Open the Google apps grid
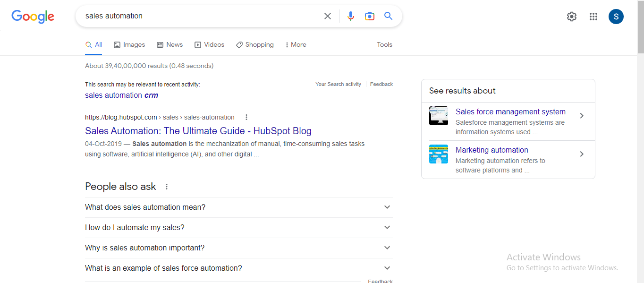Image resolution: width=644 pixels, height=283 pixels. tap(593, 17)
